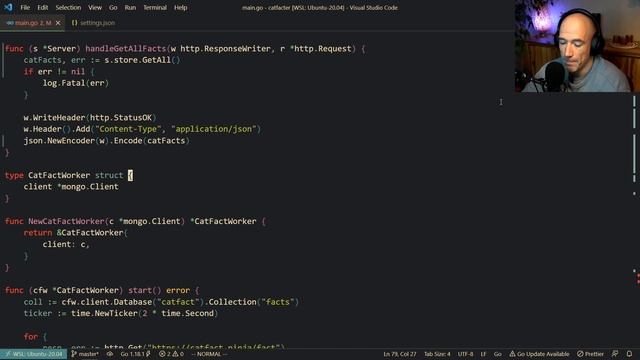
Task: Click on w.WriteHeader(http.StatusOK) line
Action: click(90, 118)
